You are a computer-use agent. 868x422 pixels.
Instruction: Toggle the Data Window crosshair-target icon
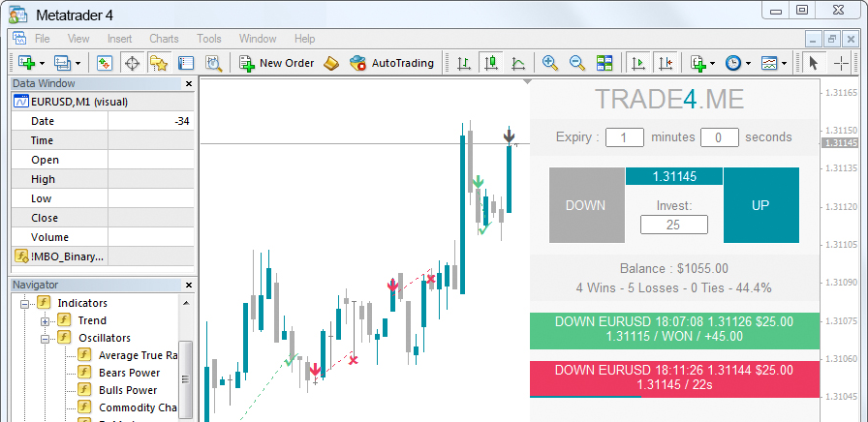[132, 63]
